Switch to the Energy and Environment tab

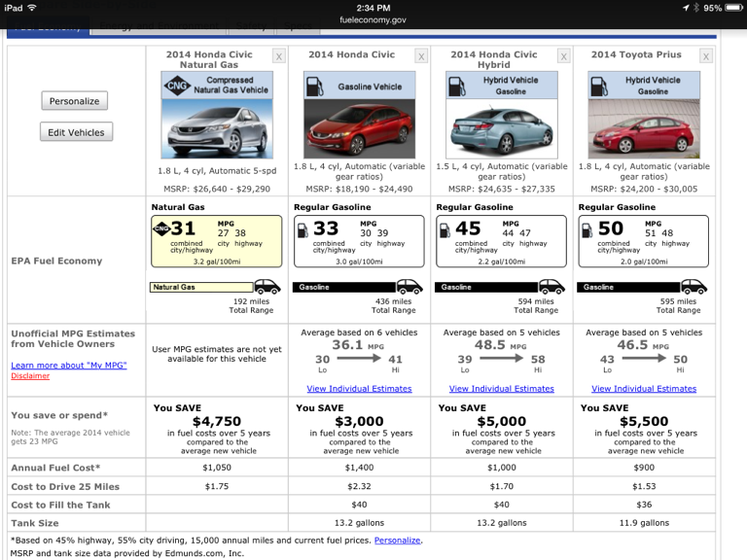[159, 26]
